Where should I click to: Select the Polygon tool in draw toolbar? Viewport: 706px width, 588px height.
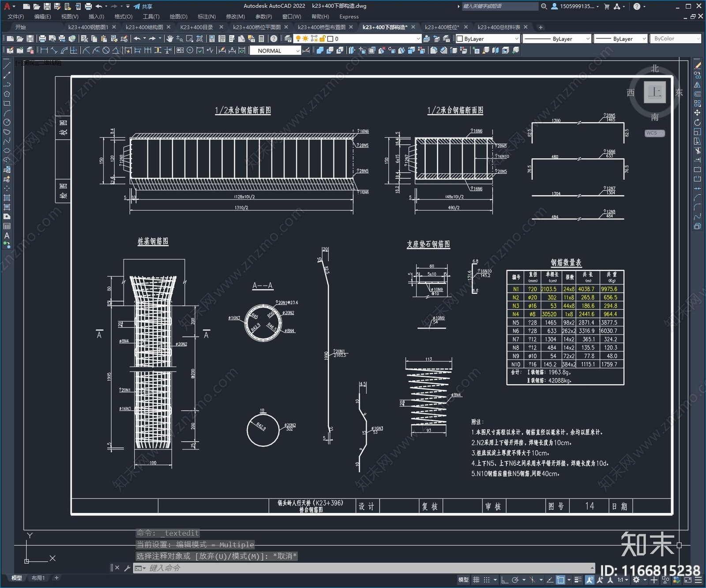point(7,94)
